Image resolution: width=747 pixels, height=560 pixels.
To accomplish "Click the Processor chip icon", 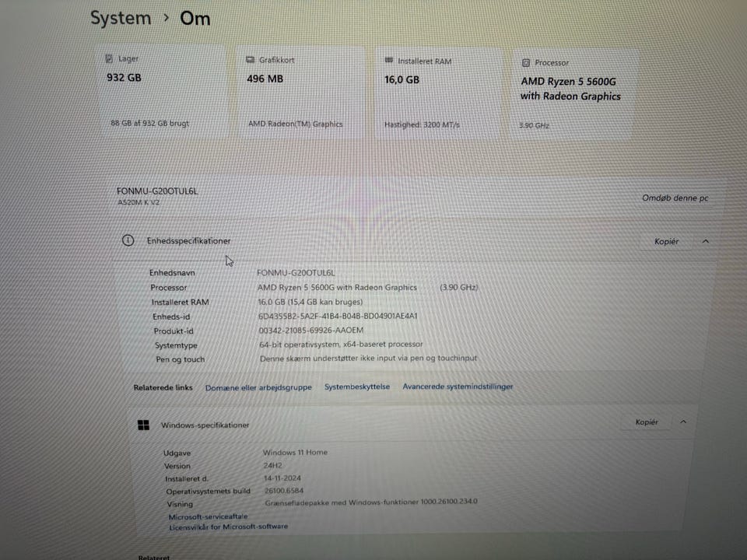I will tap(526, 62).
